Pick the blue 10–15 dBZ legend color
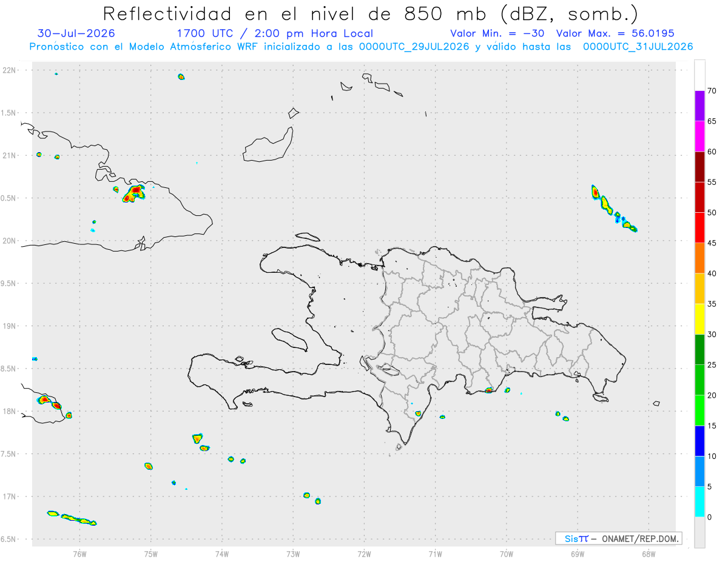The width and height of the screenshot is (728, 562). 699,441
